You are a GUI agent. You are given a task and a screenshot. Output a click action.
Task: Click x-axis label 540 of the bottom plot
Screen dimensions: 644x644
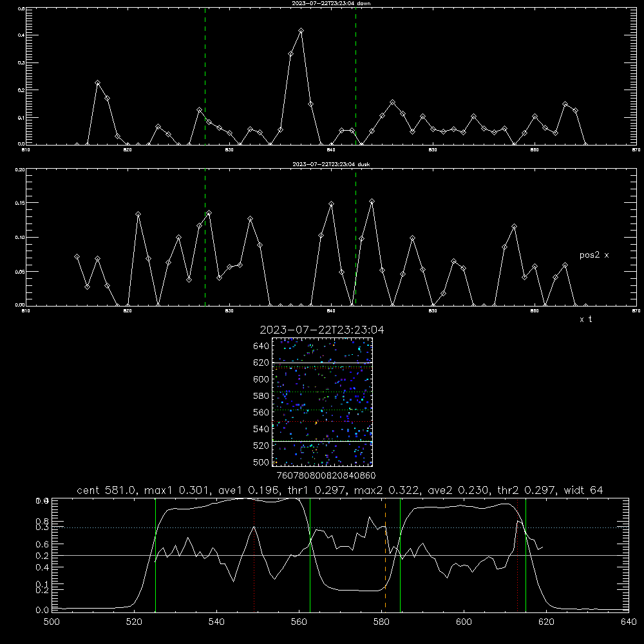click(x=216, y=622)
